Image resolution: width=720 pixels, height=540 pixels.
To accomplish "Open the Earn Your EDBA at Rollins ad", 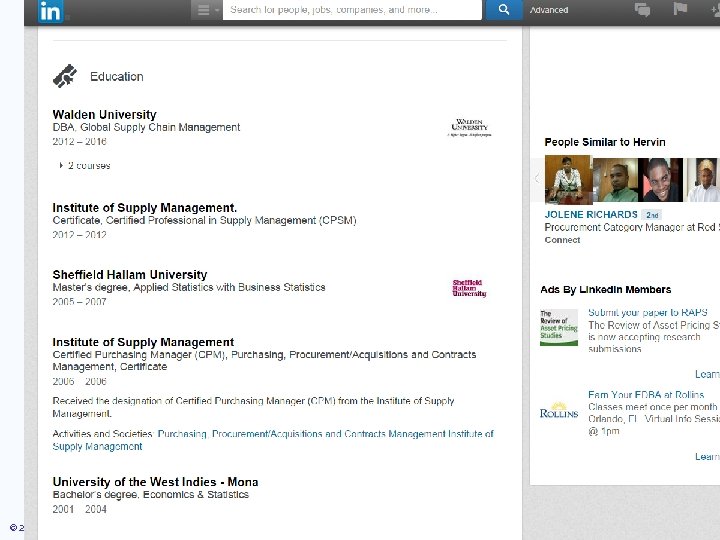I will (646, 395).
